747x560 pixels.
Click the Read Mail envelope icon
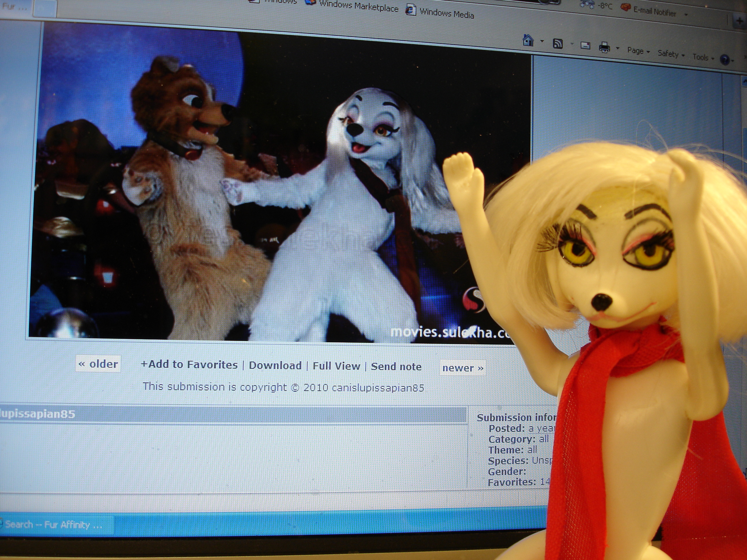(585, 45)
